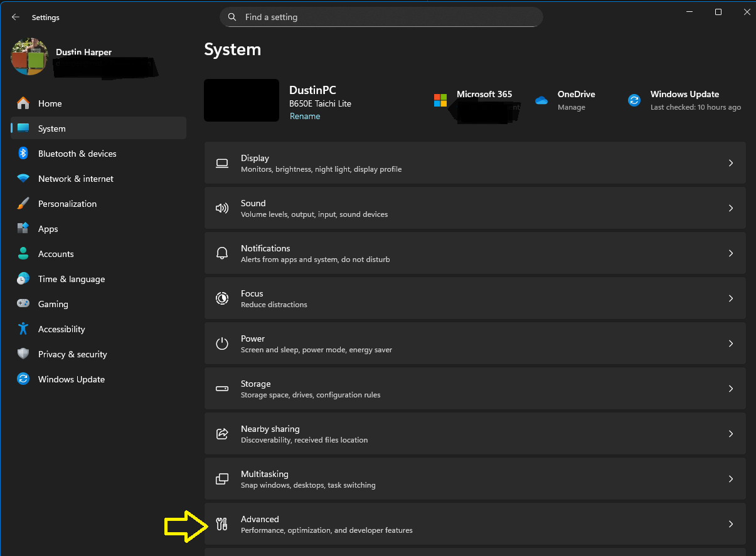Click the Display monitor icon
Image resolution: width=756 pixels, height=556 pixels.
pyautogui.click(x=222, y=163)
